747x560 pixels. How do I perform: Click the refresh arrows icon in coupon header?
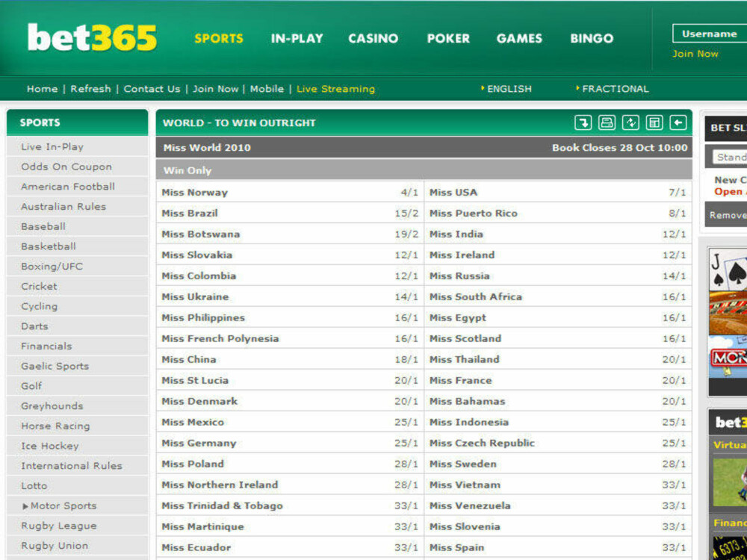(x=630, y=122)
